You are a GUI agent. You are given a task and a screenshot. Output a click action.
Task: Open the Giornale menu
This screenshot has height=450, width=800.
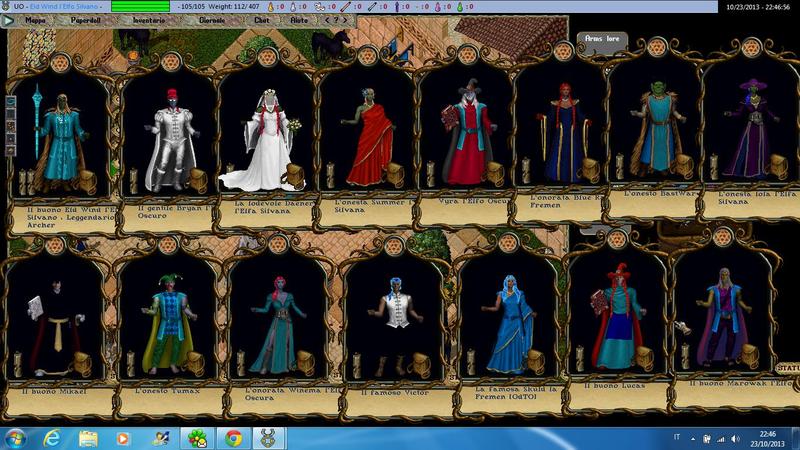(x=212, y=20)
